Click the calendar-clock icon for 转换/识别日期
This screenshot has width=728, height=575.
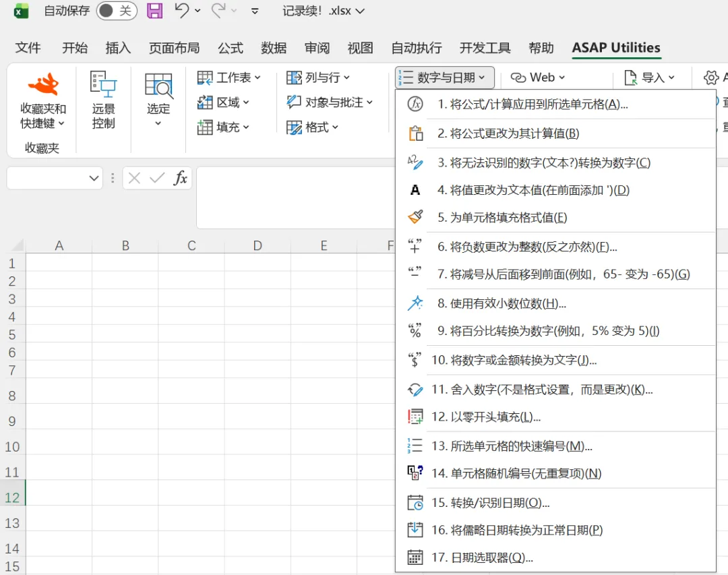415,503
